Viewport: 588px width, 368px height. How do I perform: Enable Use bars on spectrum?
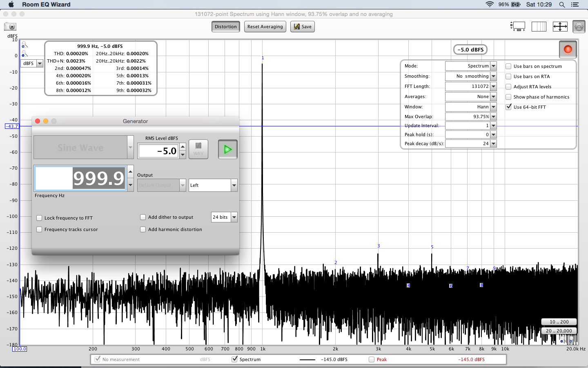(x=508, y=66)
